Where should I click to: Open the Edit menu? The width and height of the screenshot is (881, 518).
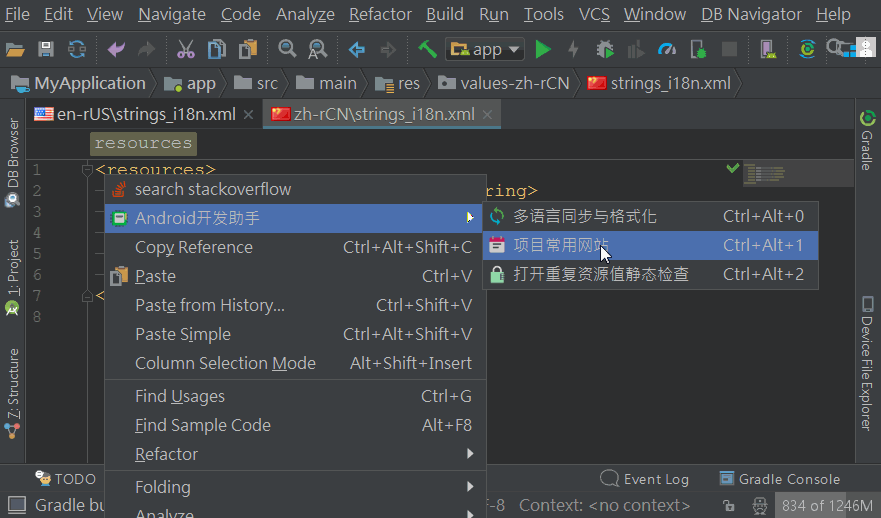58,14
